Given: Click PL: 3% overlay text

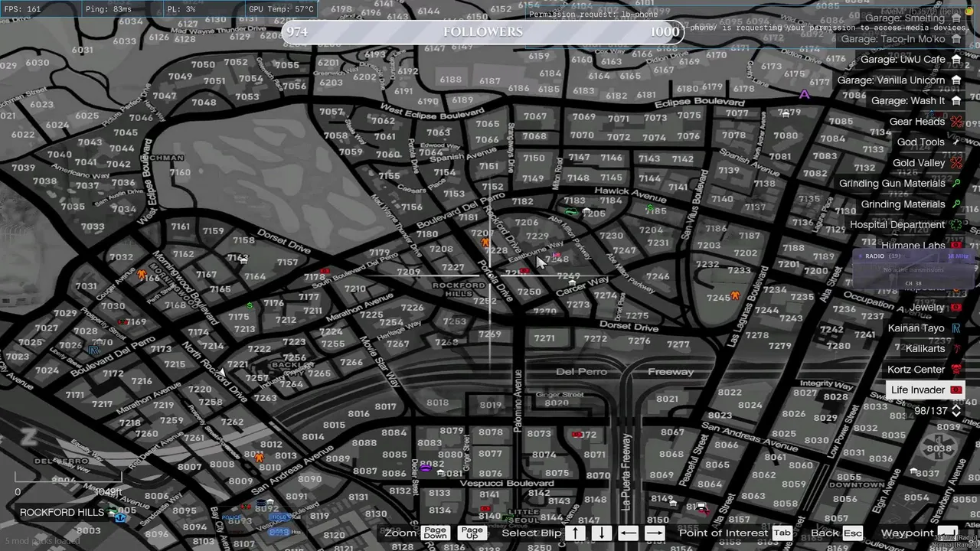Looking at the screenshot, I should tap(181, 9).
